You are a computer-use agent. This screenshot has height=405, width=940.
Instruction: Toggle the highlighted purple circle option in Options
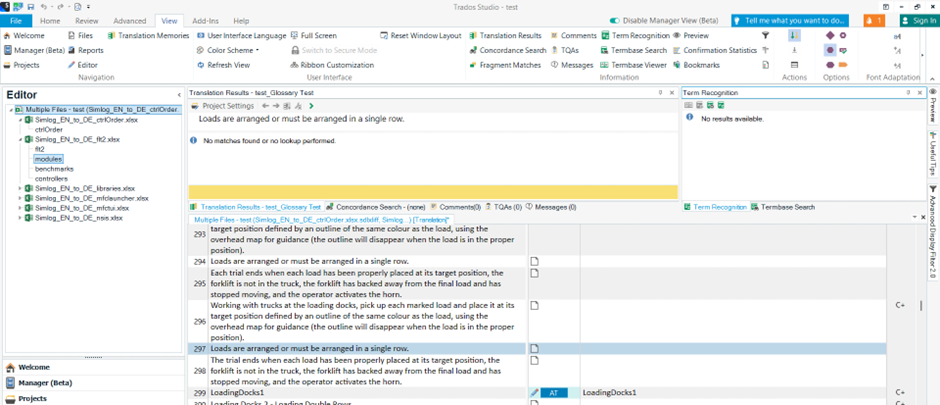[x=830, y=50]
